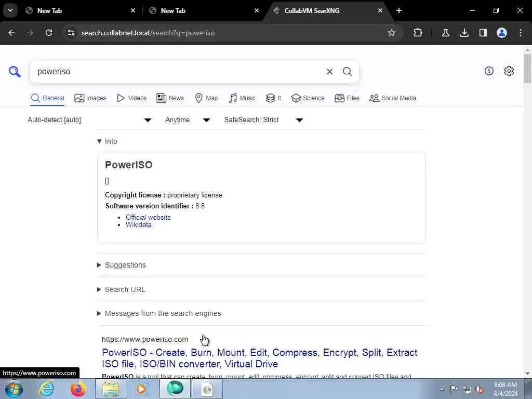Image resolution: width=532 pixels, height=399 pixels.
Task: Open Windows Explorer from taskbar
Action: pyautogui.click(x=111, y=389)
